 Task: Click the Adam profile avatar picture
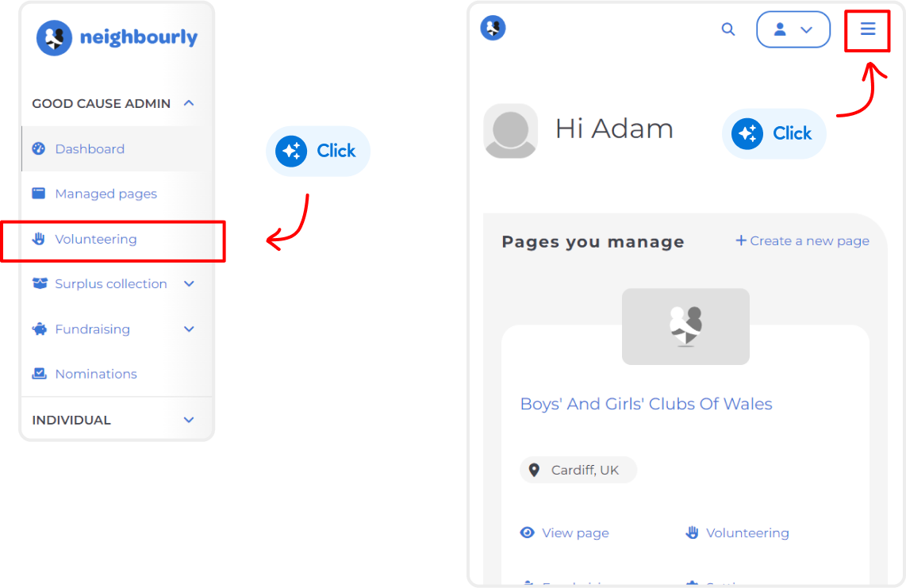(x=510, y=131)
